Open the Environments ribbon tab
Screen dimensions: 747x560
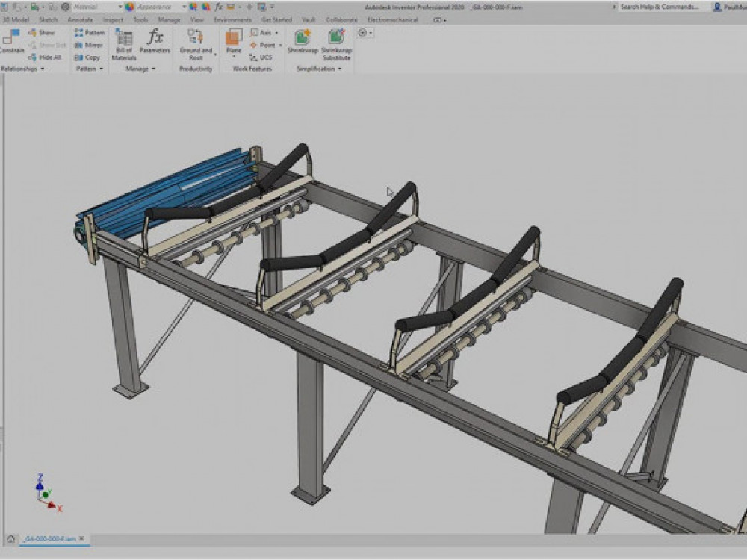pos(232,20)
